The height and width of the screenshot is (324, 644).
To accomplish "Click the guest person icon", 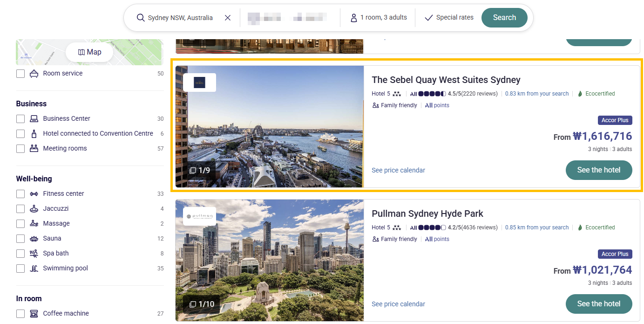I will tap(354, 18).
